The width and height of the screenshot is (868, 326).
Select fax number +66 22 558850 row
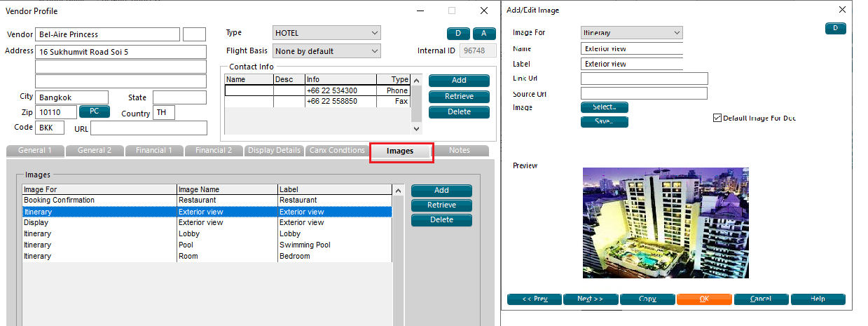(317, 102)
